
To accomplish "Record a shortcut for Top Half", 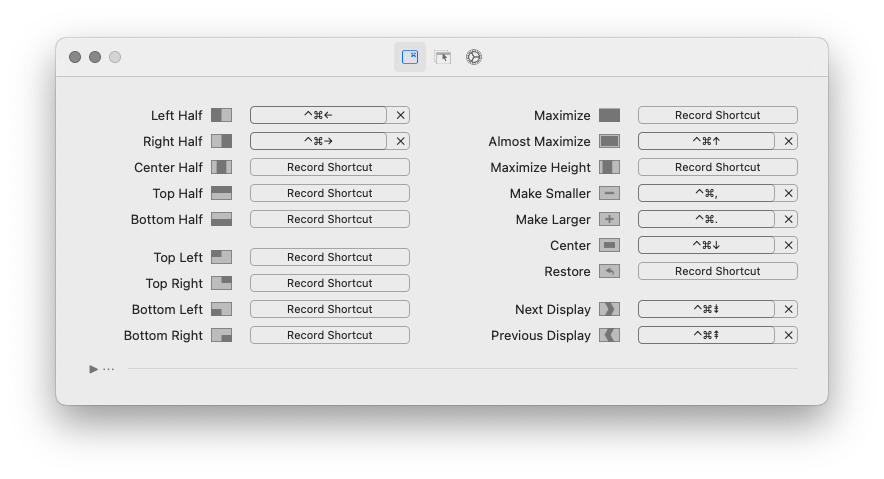I will click(x=330, y=193).
